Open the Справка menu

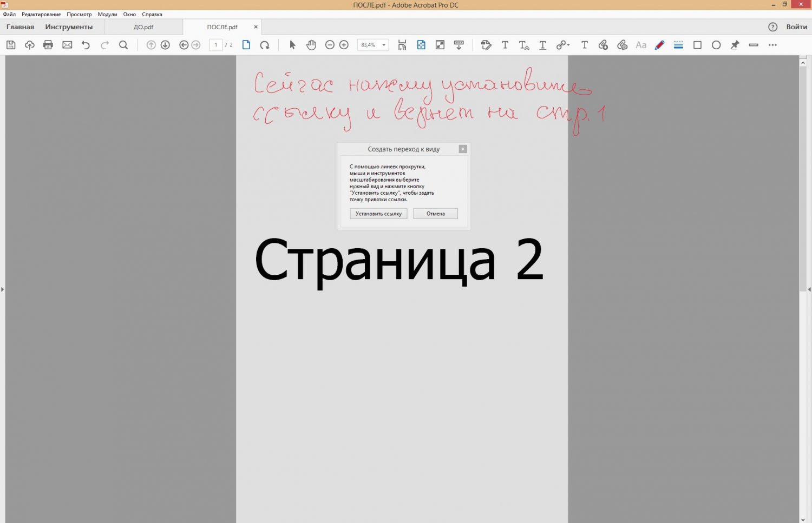click(x=152, y=14)
